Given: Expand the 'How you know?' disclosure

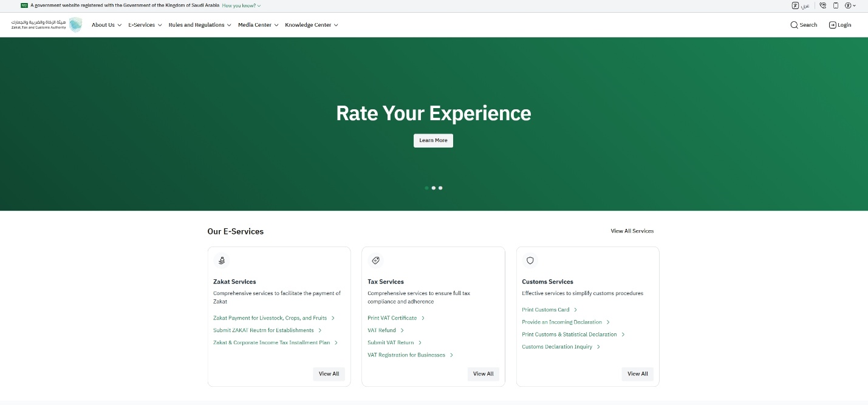Looking at the screenshot, I should (241, 5).
